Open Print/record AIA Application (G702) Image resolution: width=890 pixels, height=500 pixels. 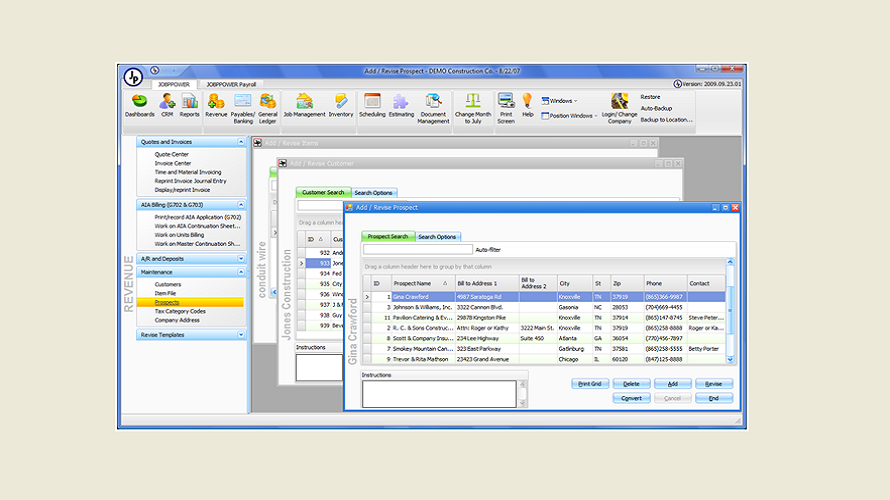tap(198, 217)
